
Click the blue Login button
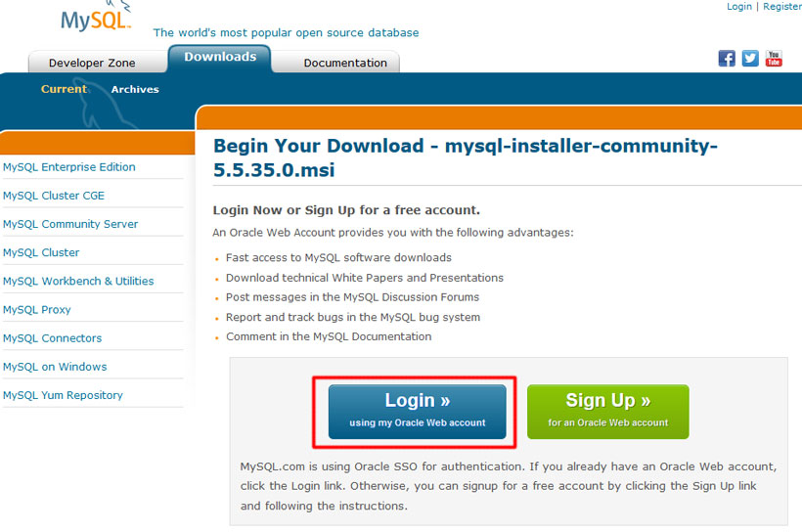pos(417,412)
